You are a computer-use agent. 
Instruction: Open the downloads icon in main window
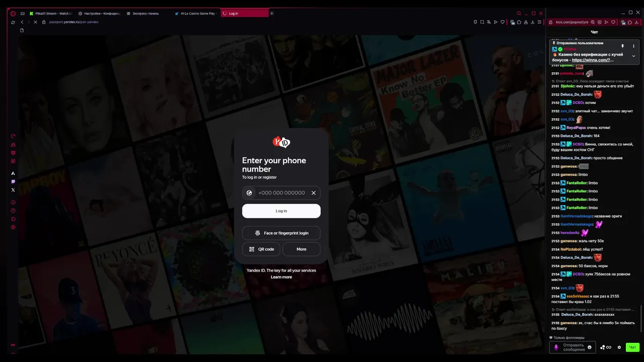(x=533, y=22)
